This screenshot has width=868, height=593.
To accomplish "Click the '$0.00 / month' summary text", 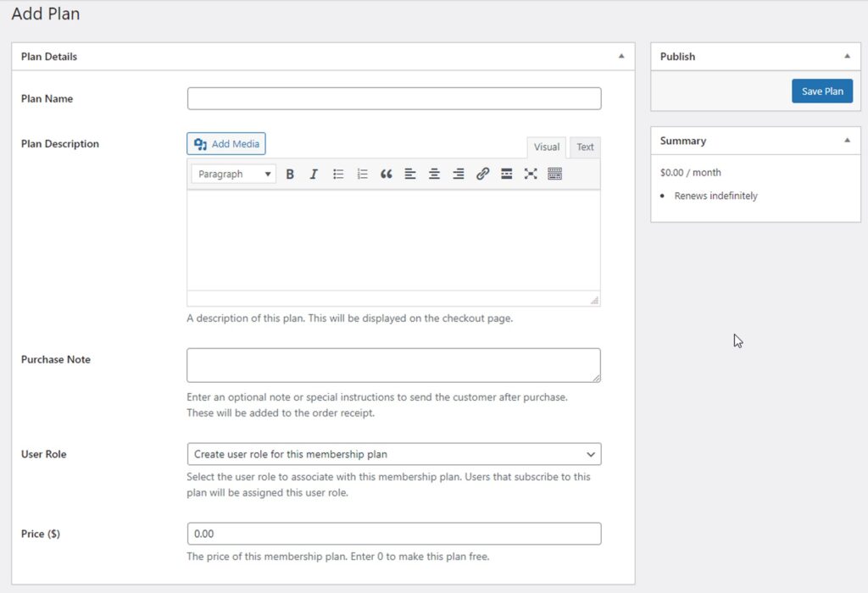I will click(x=690, y=173).
